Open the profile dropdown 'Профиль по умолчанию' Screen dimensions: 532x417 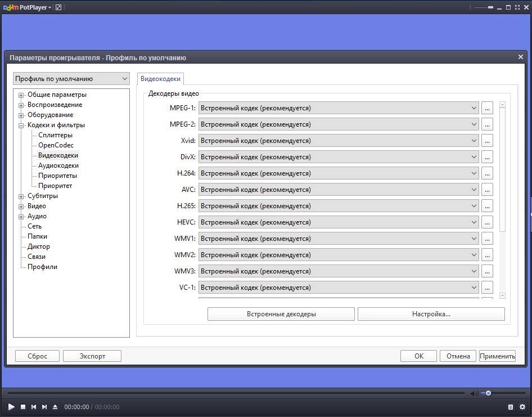point(71,79)
